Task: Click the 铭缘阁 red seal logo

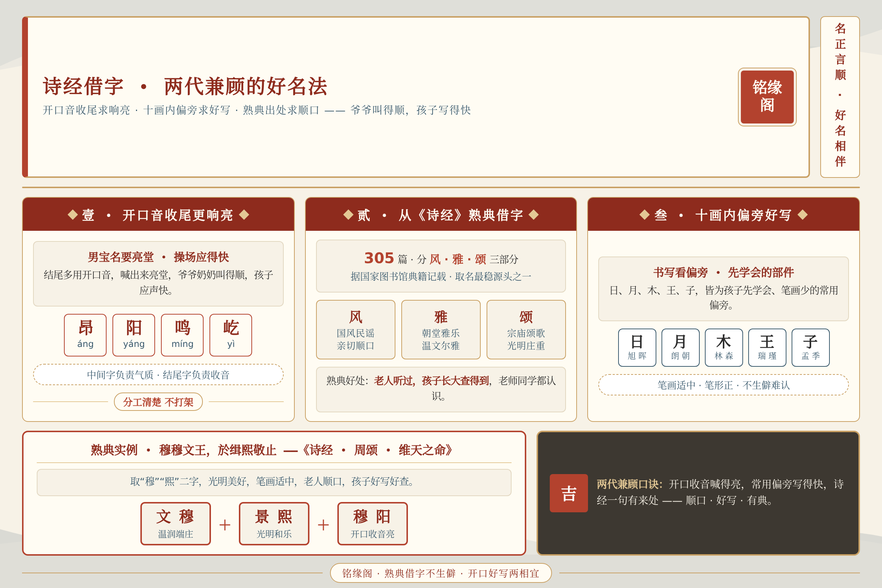Action: [x=767, y=97]
